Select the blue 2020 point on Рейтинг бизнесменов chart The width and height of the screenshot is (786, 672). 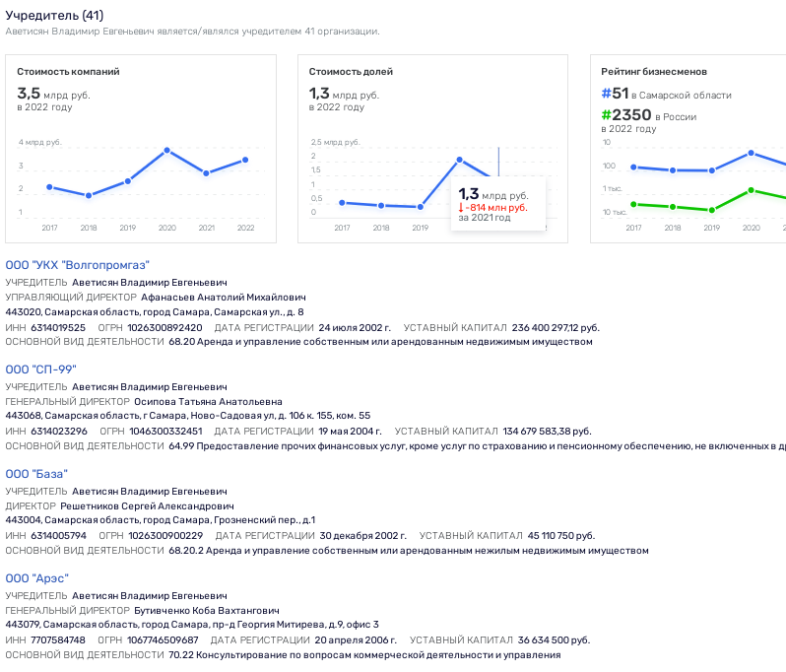tap(751, 153)
